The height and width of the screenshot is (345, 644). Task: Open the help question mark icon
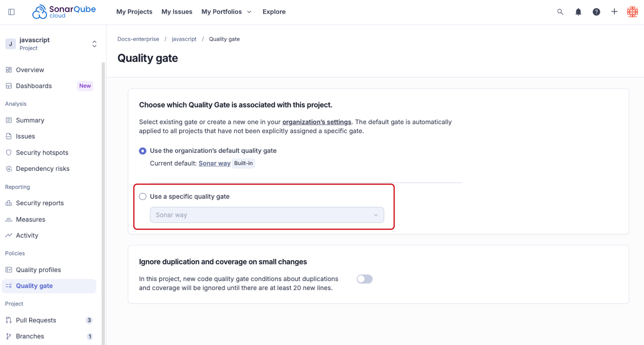(596, 12)
